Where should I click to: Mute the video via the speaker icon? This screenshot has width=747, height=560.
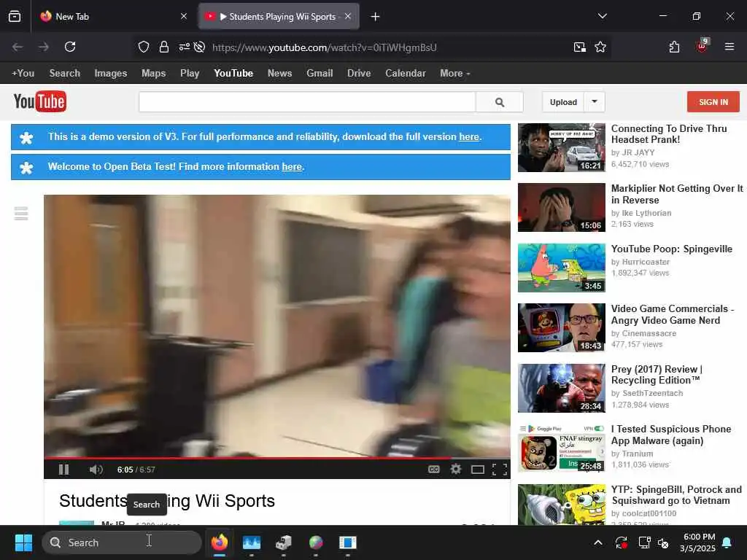tap(96, 470)
